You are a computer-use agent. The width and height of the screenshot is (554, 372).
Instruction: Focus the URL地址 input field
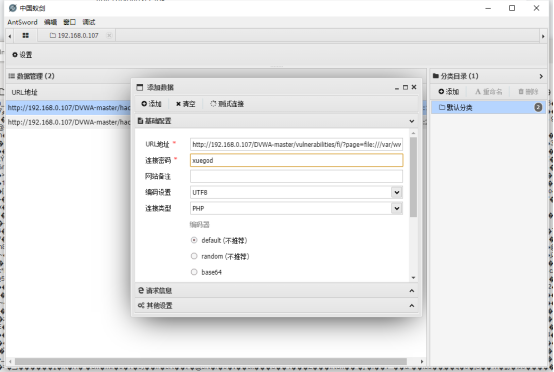pyautogui.click(x=296, y=144)
